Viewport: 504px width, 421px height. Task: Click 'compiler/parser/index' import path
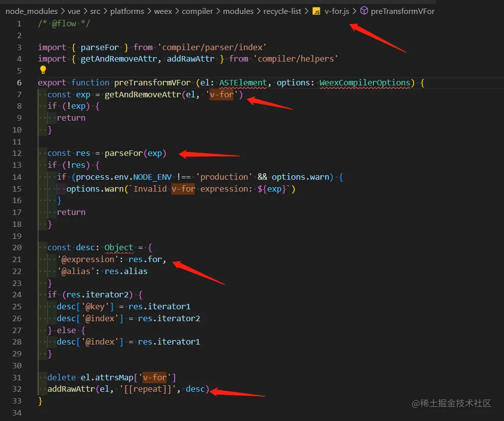[x=212, y=47]
